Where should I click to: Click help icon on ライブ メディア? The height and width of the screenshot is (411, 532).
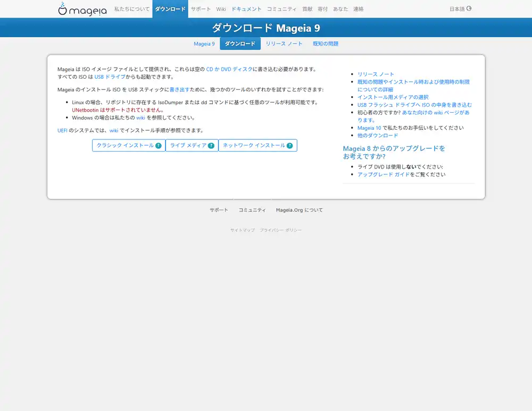211,146
